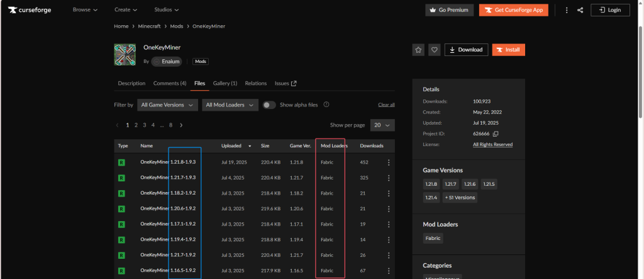The width and height of the screenshot is (644, 279).
Task: Copy the Project ID with copy icon
Action: [x=496, y=134]
